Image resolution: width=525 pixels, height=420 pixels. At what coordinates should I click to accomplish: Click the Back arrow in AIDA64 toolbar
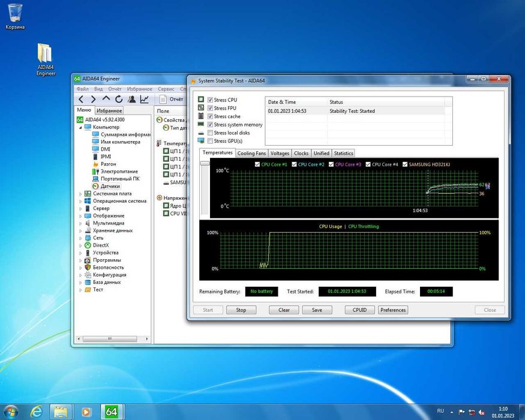pos(80,99)
